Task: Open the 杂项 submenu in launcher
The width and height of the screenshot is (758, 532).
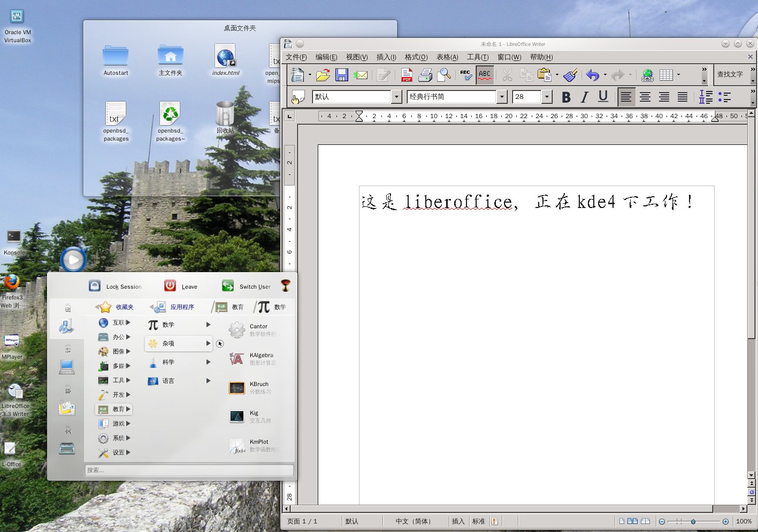Action: point(178,343)
